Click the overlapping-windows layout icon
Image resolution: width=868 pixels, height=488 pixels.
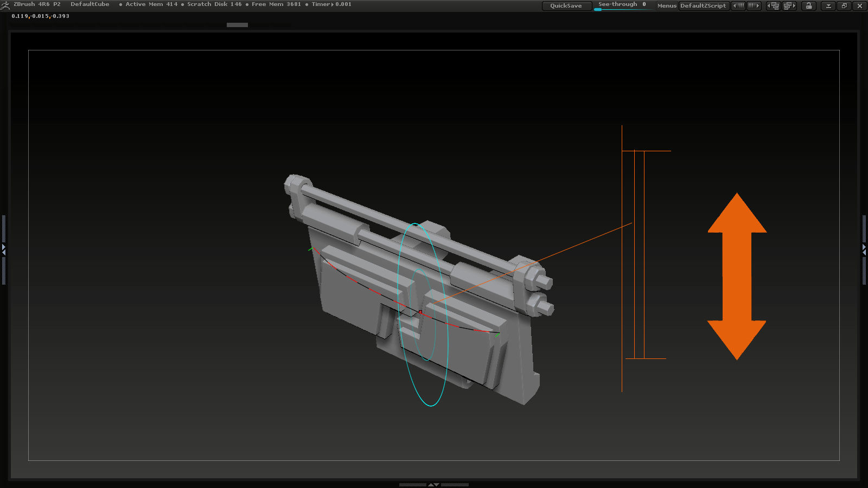pos(844,5)
